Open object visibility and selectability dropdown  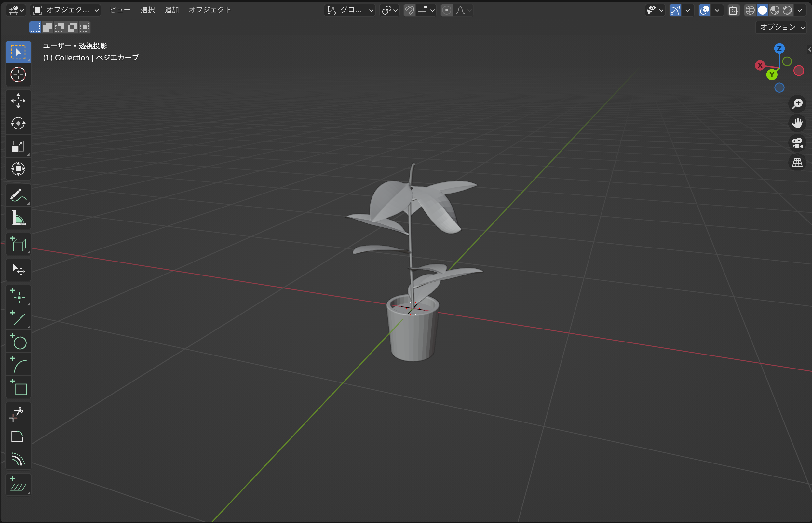coord(655,10)
